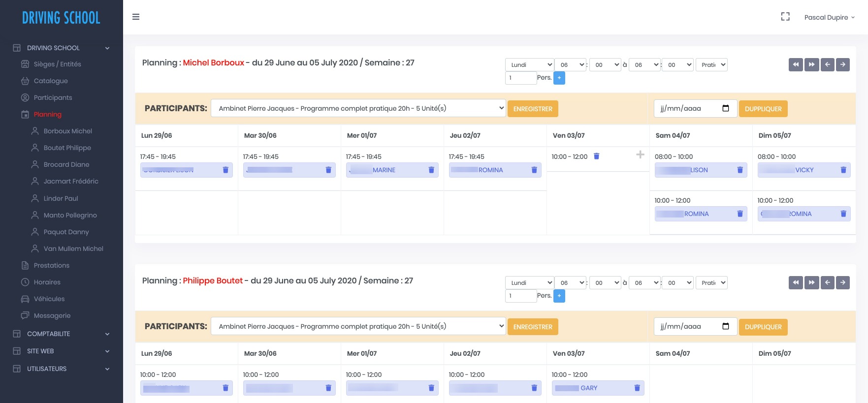Go to next week in Borboux planning
868x403 pixels.
tap(843, 64)
